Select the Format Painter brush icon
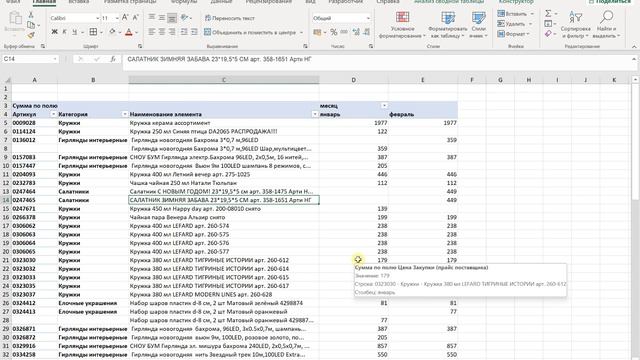 [31, 35]
